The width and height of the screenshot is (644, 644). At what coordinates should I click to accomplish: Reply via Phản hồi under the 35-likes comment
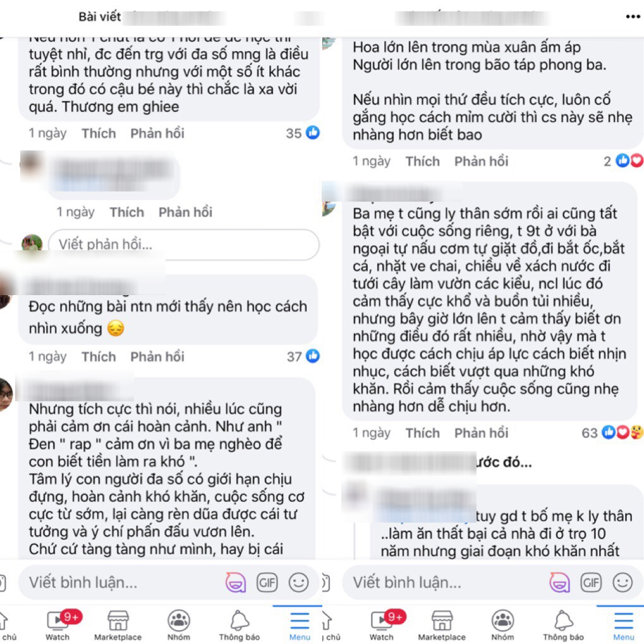tap(157, 133)
